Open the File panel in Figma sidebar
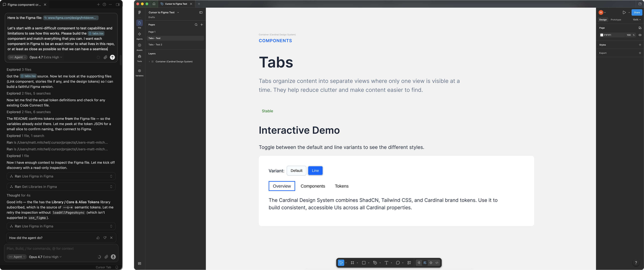The image size is (644, 270). point(140,24)
